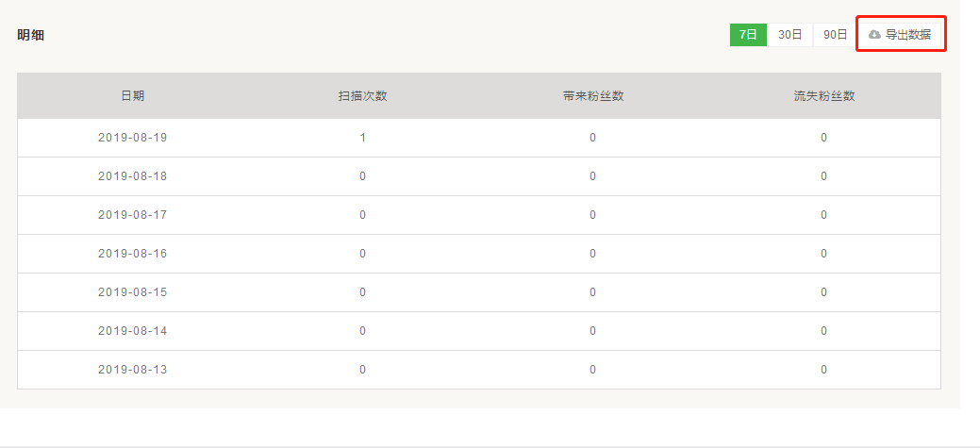Select the 2019-08-15 date cell
Image resolution: width=980 pixels, height=448 pixels.
pos(132,292)
